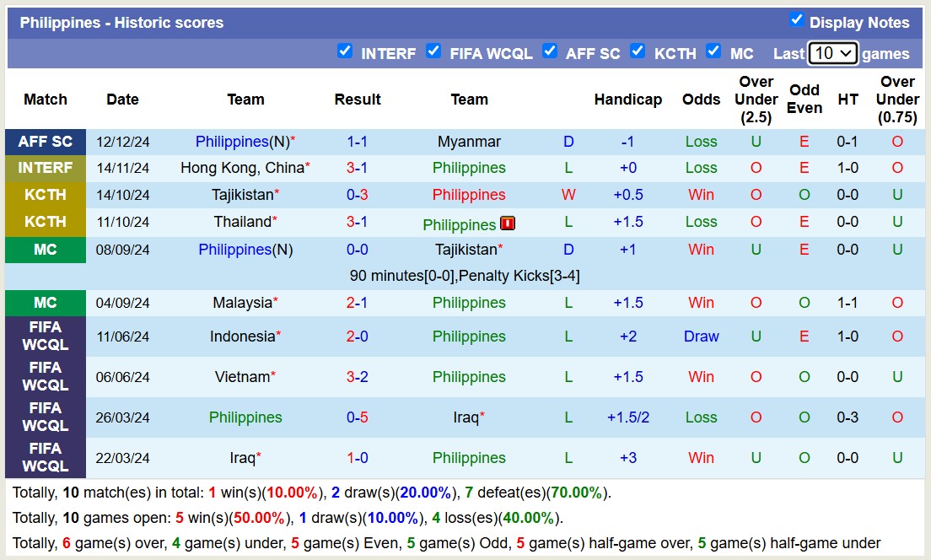Toggle the INTERF filter checkbox
Screen dimensions: 931x560
pyautogui.click(x=346, y=51)
